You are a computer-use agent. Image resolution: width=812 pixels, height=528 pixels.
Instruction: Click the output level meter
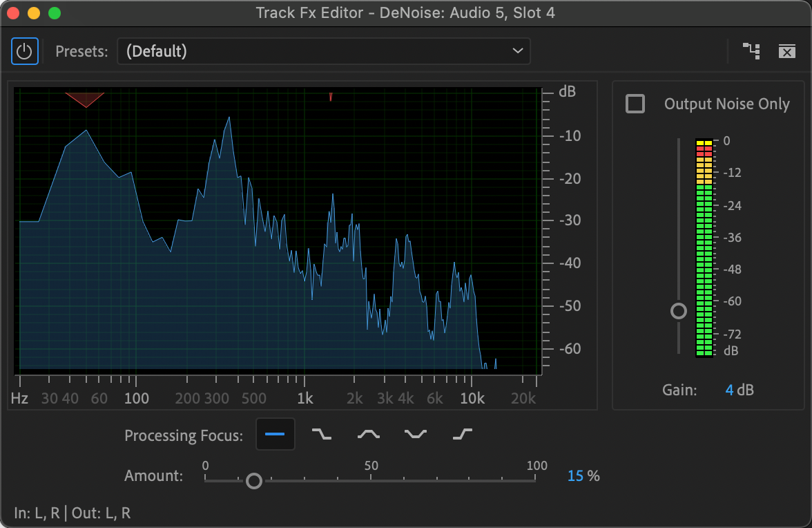pyautogui.click(x=704, y=248)
